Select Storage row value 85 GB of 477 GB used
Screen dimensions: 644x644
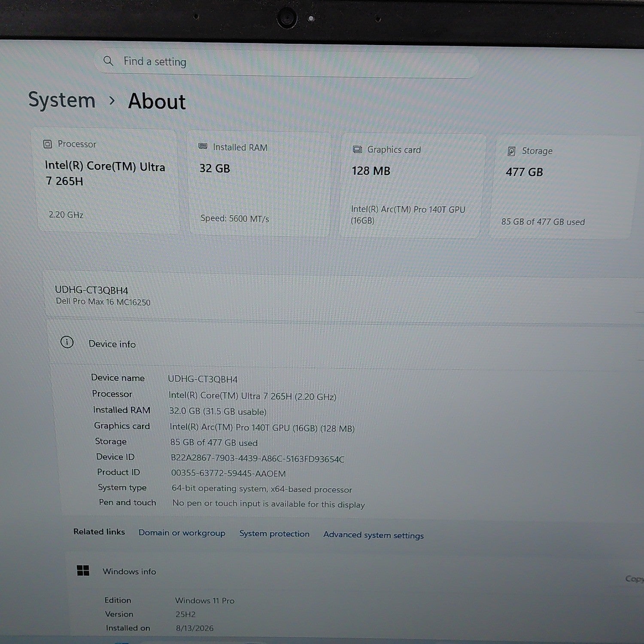point(214,443)
